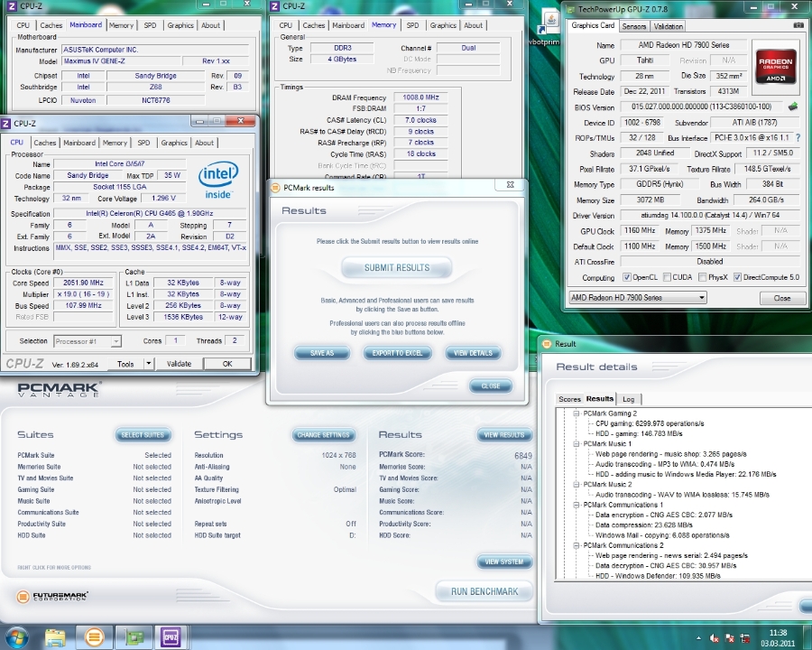Click GPU-Z screenshot camera icon
Image resolution: width=812 pixels, height=650 pixels.
point(798,25)
